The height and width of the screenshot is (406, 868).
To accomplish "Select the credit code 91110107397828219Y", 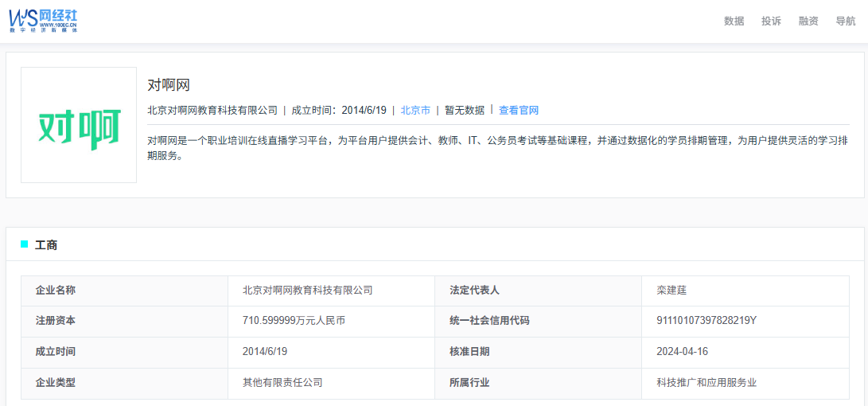I will (x=706, y=321).
